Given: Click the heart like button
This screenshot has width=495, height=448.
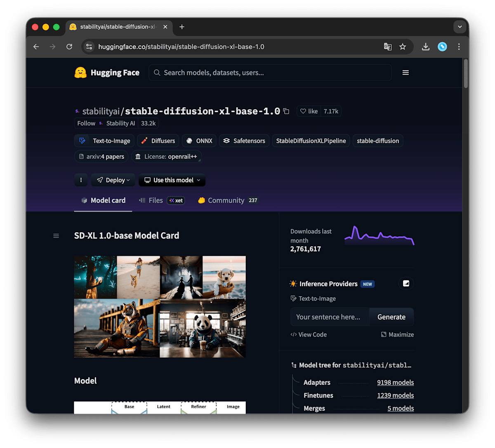Looking at the screenshot, I should point(309,111).
